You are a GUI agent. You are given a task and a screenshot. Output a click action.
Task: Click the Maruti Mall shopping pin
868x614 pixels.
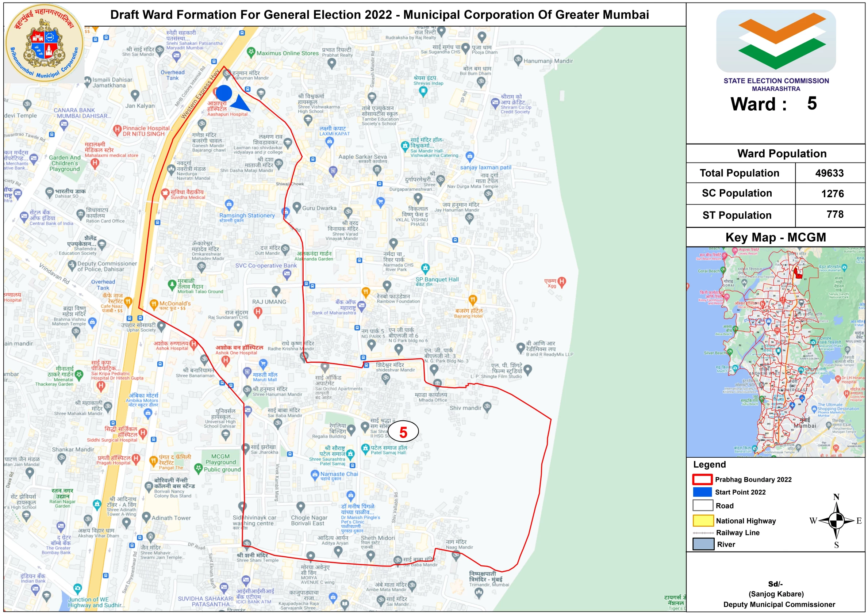(x=263, y=364)
